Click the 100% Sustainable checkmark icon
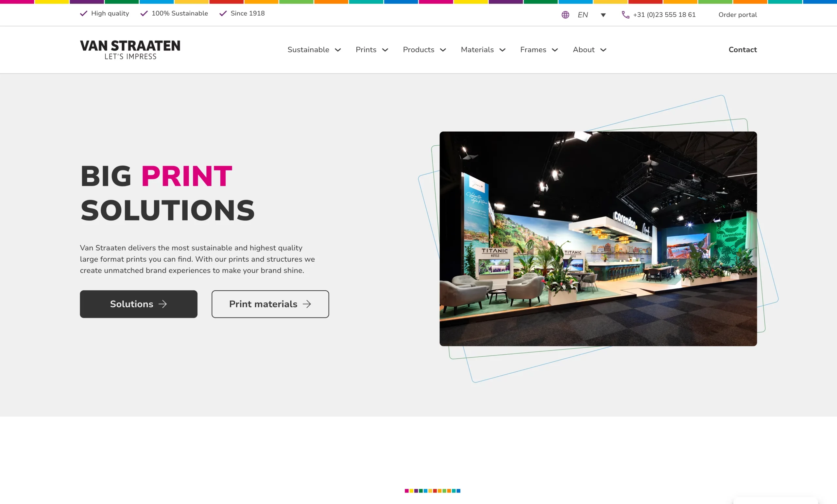 [144, 14]
